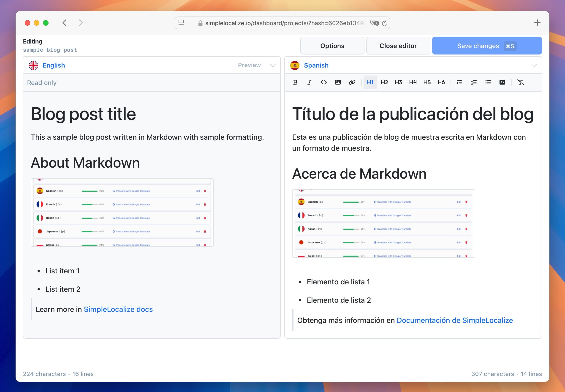Click the padlock icon in address bar
The image size is (565, 392).
200,23
